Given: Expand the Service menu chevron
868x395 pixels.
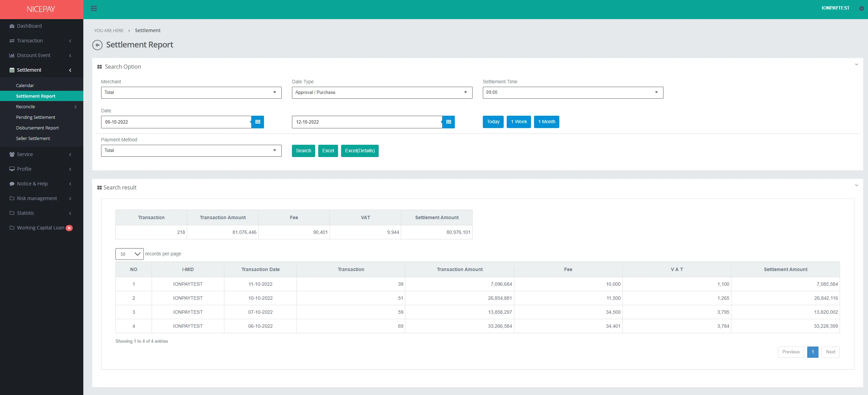Looking at the screenshot, I should click(70, 155).
